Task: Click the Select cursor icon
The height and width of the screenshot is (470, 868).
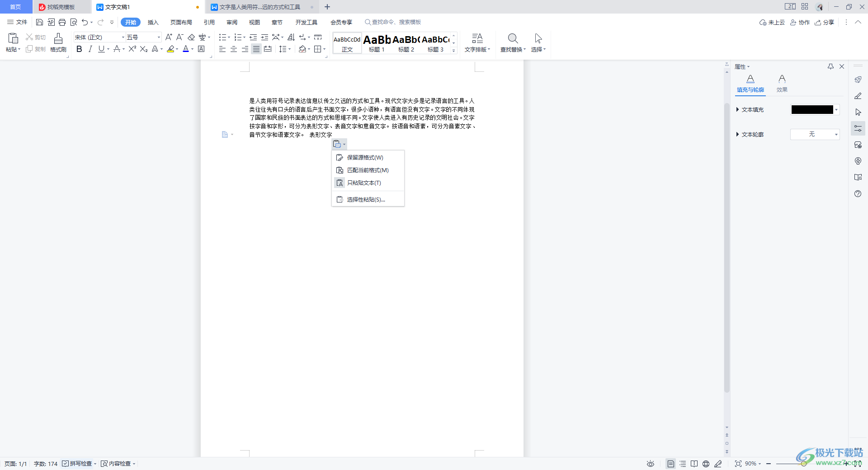Action: point(538,38)
